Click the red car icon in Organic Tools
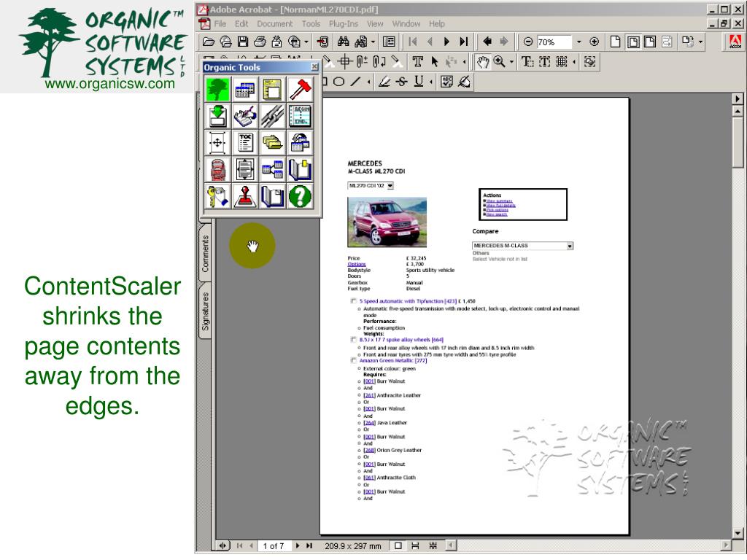 [217, 169]
